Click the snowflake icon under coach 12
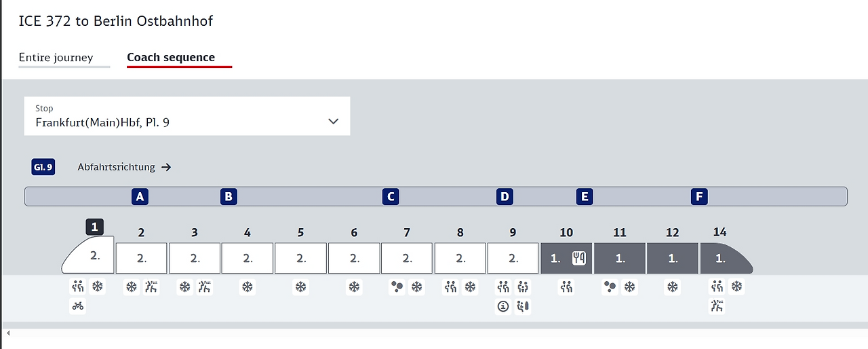The image size is (868, 349). 673,287
